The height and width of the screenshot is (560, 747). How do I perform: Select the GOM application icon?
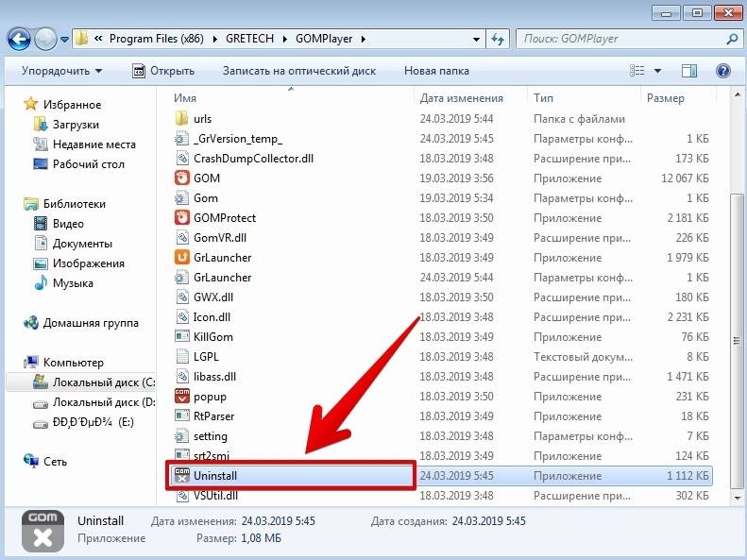(181, 178)
